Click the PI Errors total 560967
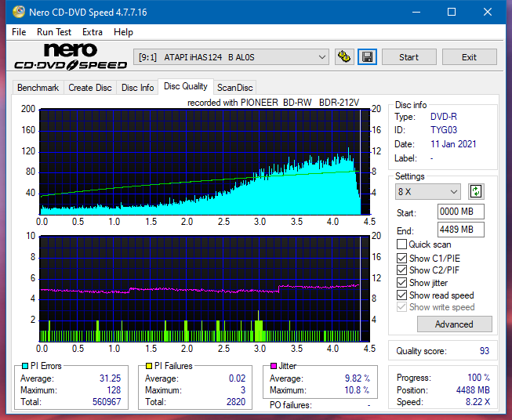Screen dimensions: 512x420 [107, 402]
